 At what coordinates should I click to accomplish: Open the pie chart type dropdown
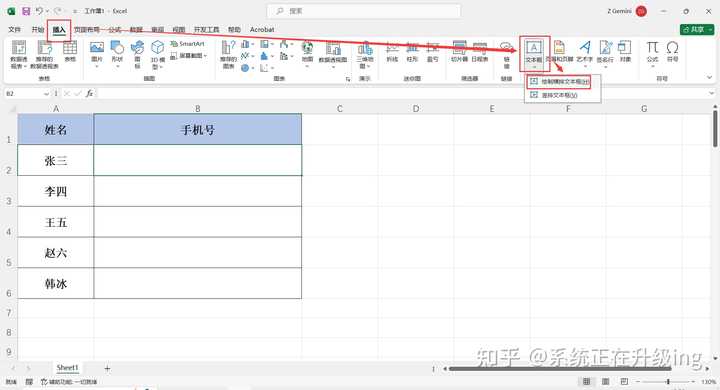[248, 68]
